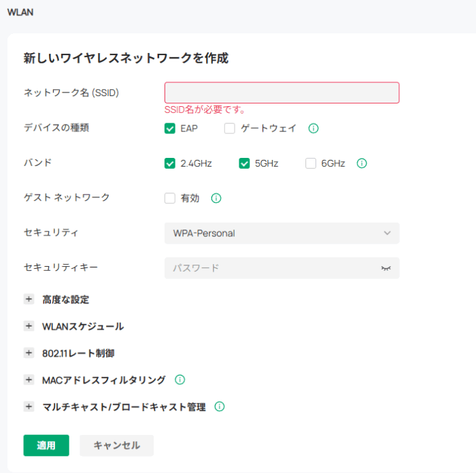Enable guest network 有効 checkbox
Image resolution: width=476 pixels, height=473 pixels.
(170, 199)
